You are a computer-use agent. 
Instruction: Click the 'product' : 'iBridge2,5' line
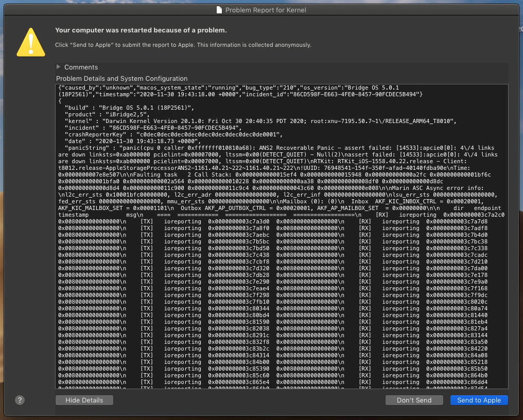click(x=107, y=114)
